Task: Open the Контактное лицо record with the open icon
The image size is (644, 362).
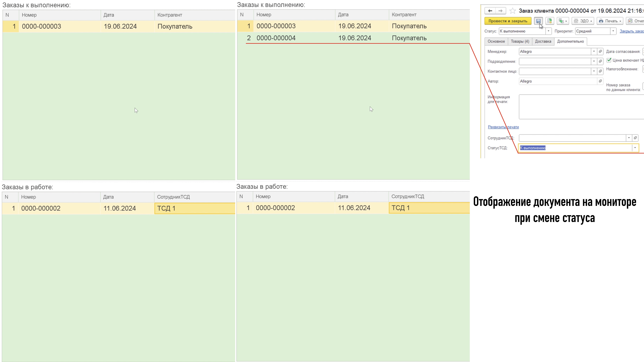Action: coord(600,71)
